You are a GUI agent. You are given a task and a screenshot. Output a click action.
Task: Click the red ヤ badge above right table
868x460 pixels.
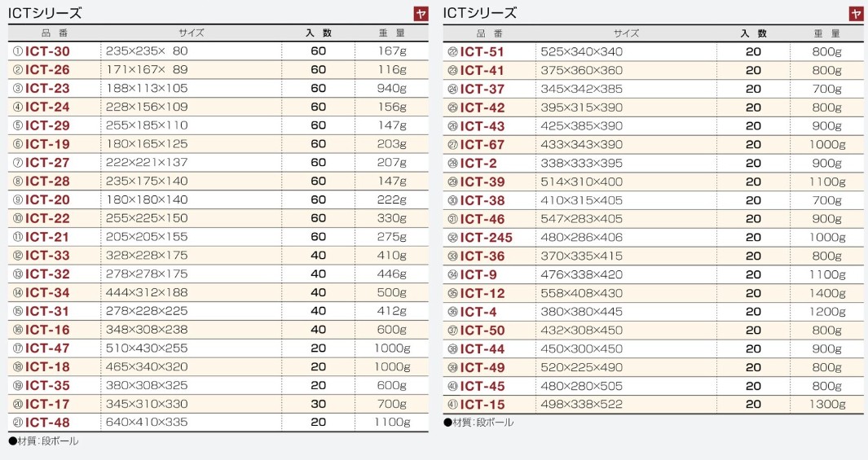tap(856, 14)
